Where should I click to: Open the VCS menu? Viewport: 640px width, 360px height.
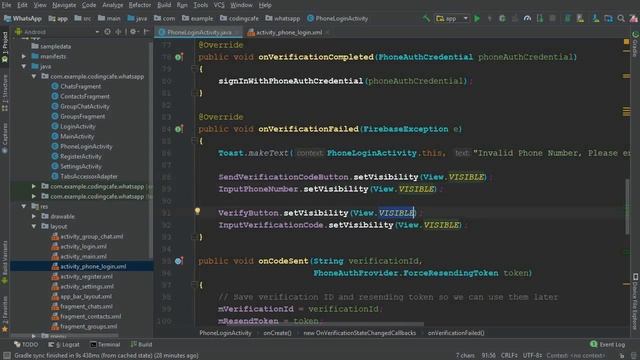(x=219, y=5)
